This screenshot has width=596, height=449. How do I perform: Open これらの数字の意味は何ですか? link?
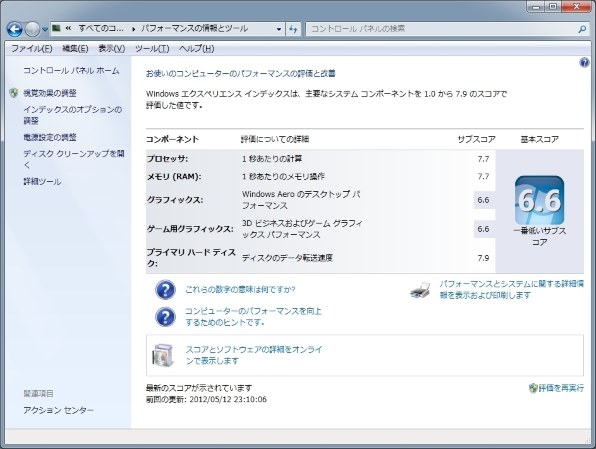(x=240, y=290)
